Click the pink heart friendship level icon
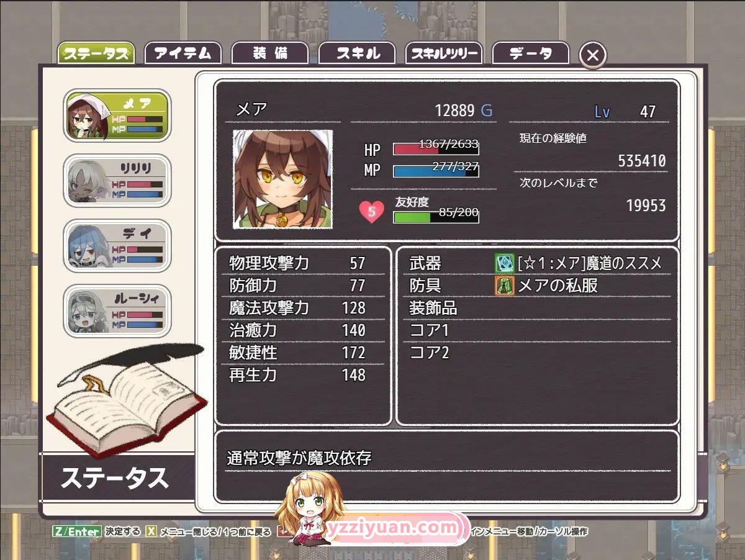 tap(371, 212)
